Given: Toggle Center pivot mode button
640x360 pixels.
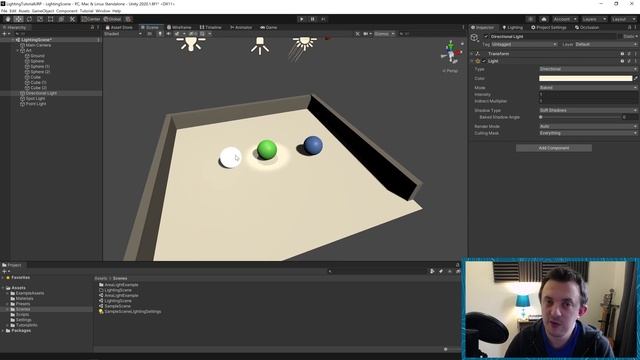Looking at the screenshot, I should pos(91,19).
